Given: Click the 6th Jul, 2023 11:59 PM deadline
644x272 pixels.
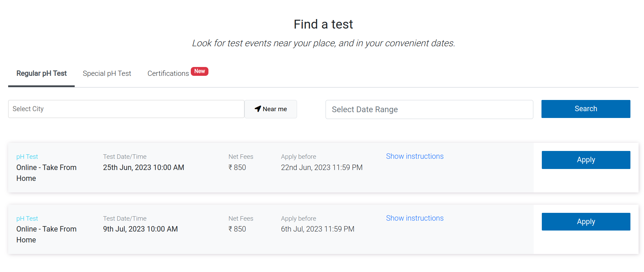Looking at the screenshot, I should point(317,229).
